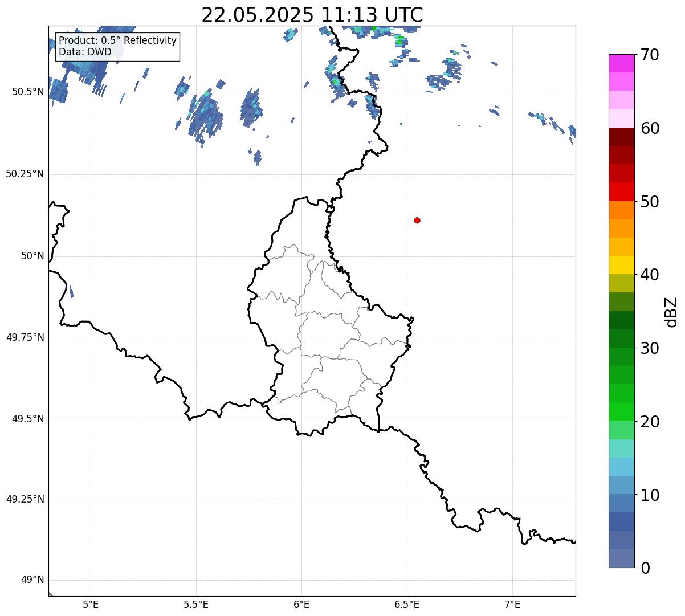Pick the yellow swatch just above 40 dBZ

(621, 265)
